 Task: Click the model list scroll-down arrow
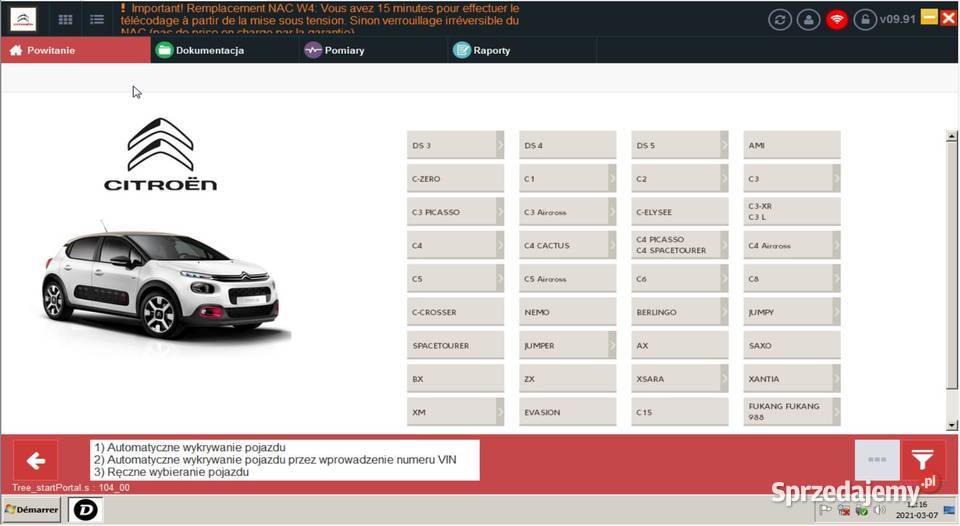951,425
